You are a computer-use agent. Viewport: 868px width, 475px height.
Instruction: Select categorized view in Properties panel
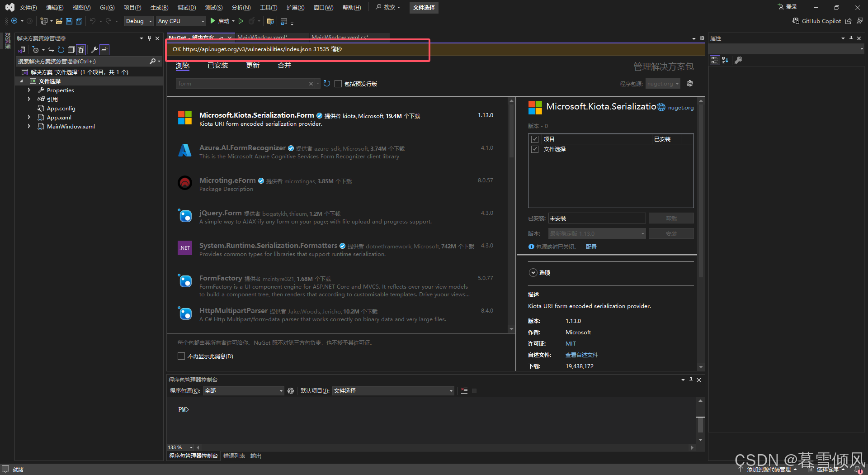(x=715, y=60)
